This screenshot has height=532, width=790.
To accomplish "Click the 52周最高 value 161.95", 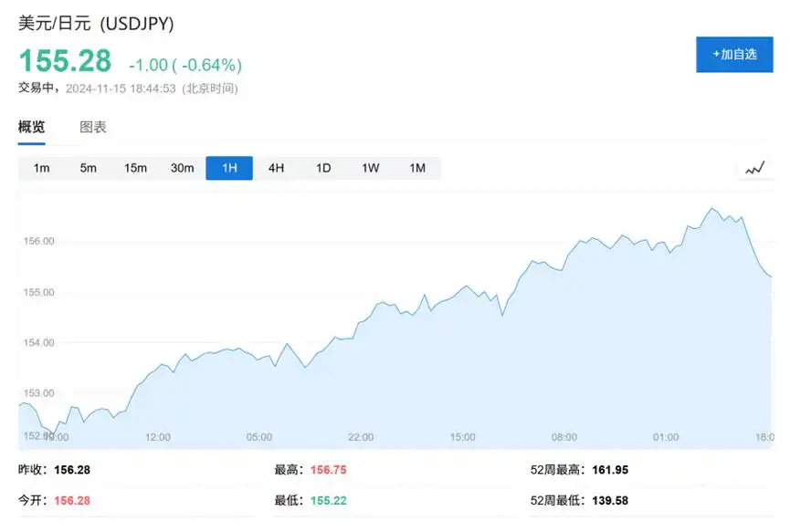I will coord(610,470).
